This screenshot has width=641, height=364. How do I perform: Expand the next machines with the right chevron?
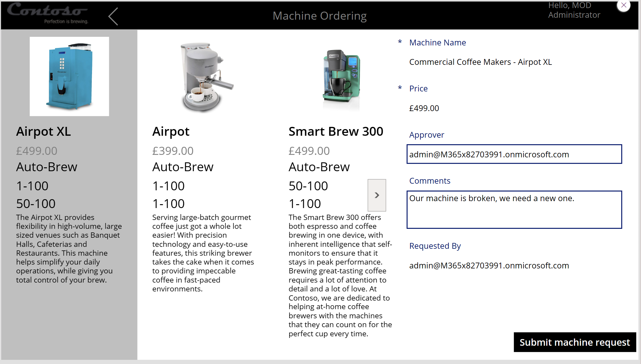pos(377,195)
